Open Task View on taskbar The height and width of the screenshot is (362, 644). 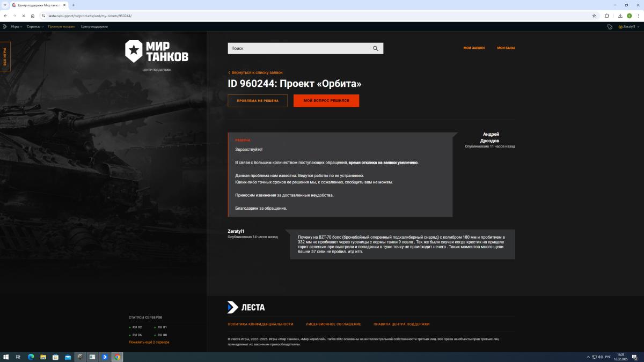18,357
